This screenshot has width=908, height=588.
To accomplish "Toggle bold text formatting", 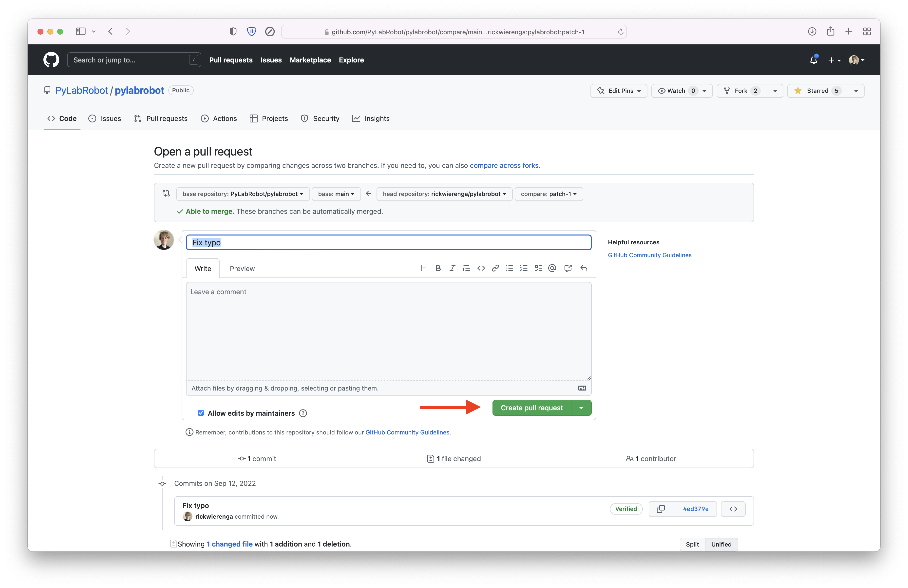I will pyautogui.click(x=438, y=268).
